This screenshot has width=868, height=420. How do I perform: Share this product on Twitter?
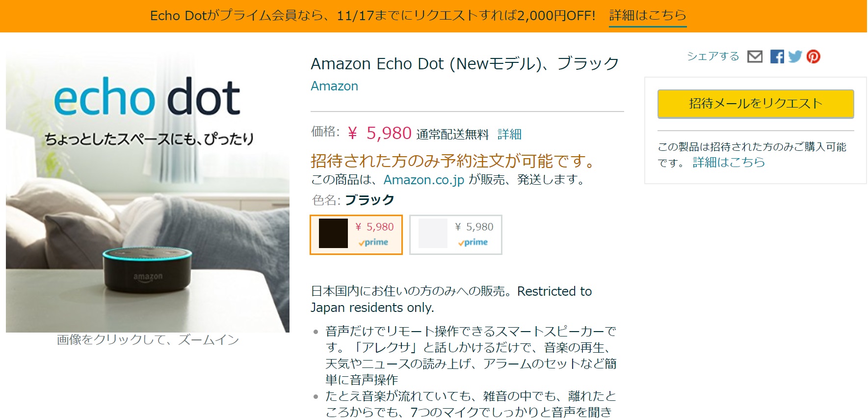[x=795, y=56]
